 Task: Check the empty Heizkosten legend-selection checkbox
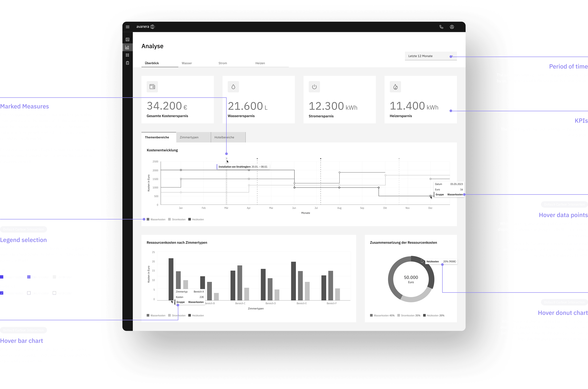pos(54,293)
